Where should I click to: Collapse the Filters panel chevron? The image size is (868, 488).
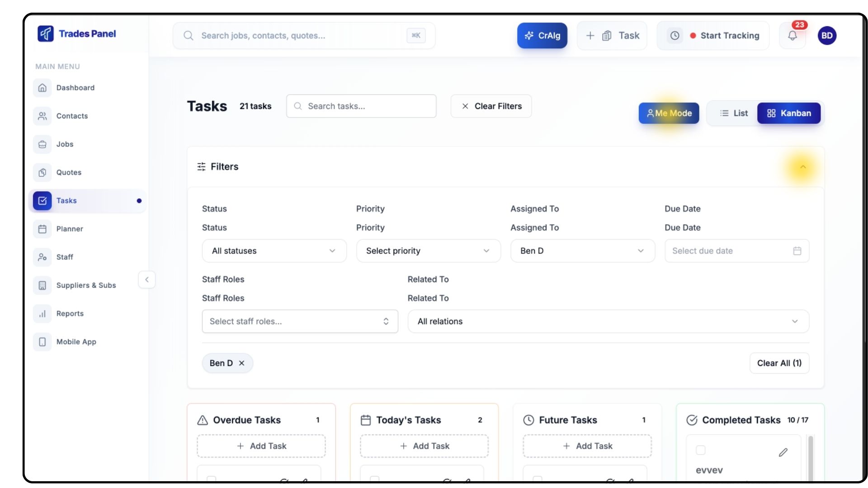tap(803, 167)
